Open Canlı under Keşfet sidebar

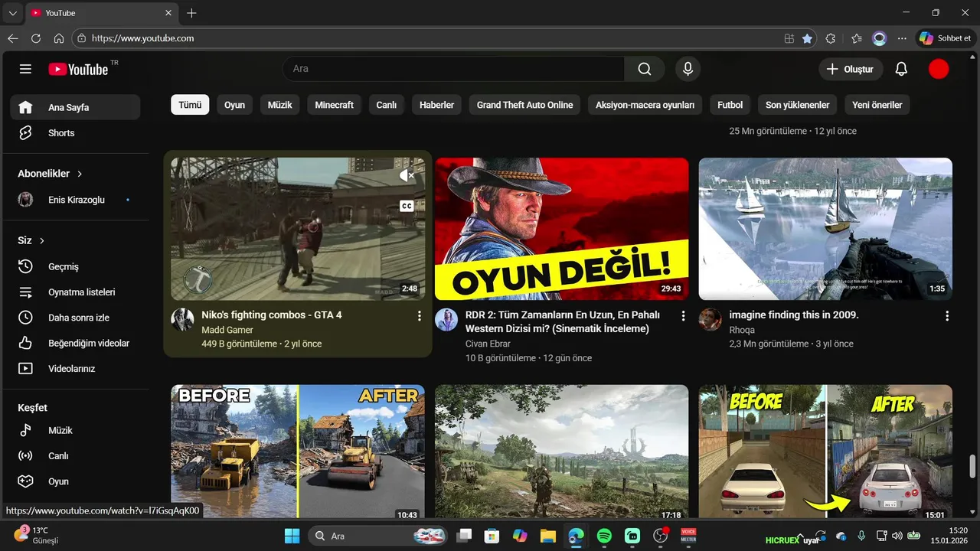pyautogui.click(x=75, y=456)
